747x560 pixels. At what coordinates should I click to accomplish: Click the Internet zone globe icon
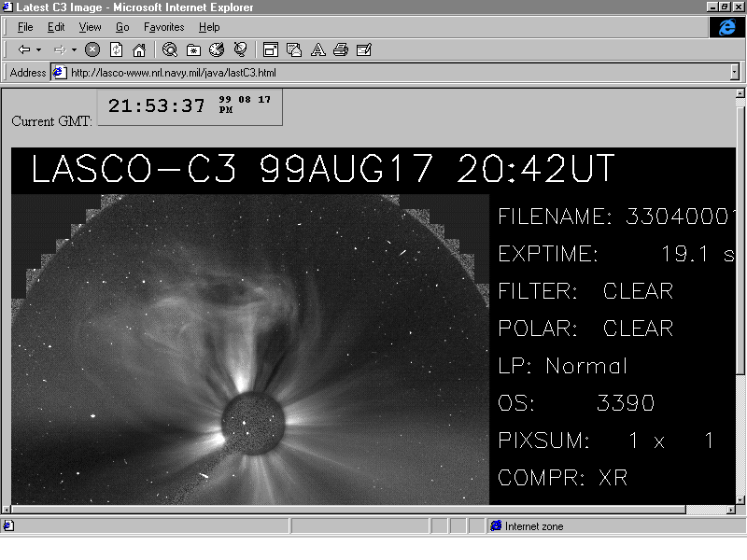(x=496, y=525)
